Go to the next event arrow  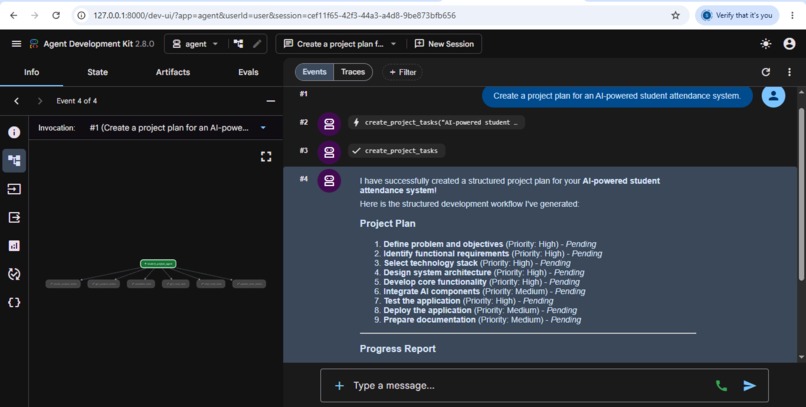(x=40, y=101)
